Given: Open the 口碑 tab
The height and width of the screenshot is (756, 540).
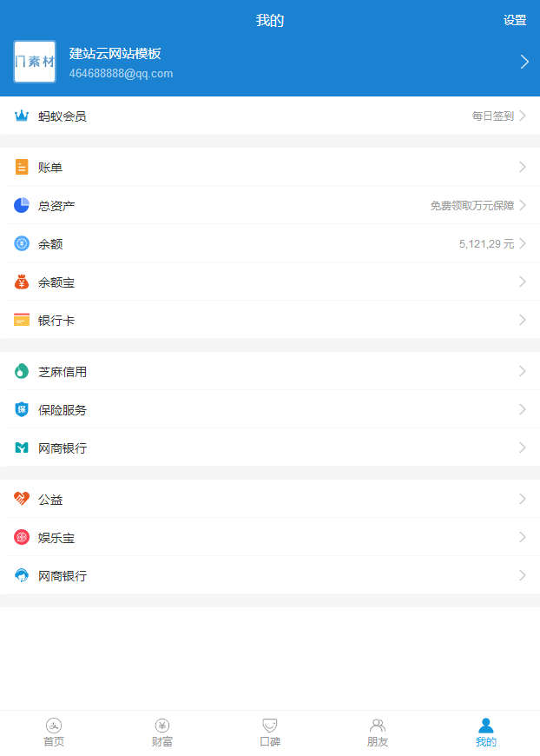Looking at the screenshot, I should [x=270, y=733].
